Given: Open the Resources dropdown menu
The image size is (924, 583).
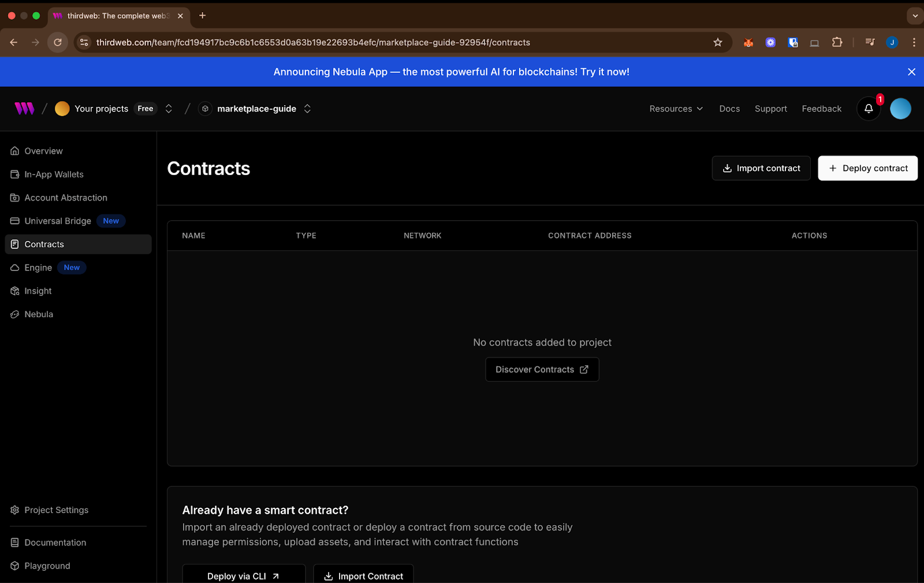Looking at the screenshot, I should (675, 109).
